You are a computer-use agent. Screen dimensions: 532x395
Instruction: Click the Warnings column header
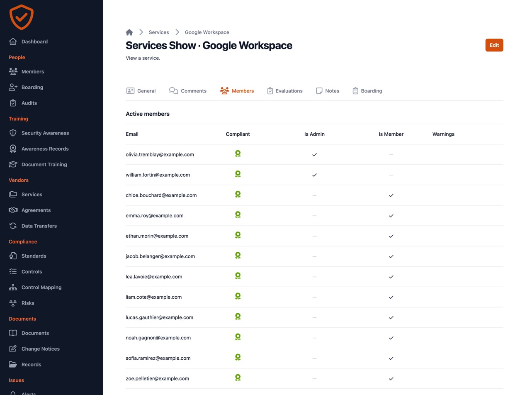click(443, 134)
